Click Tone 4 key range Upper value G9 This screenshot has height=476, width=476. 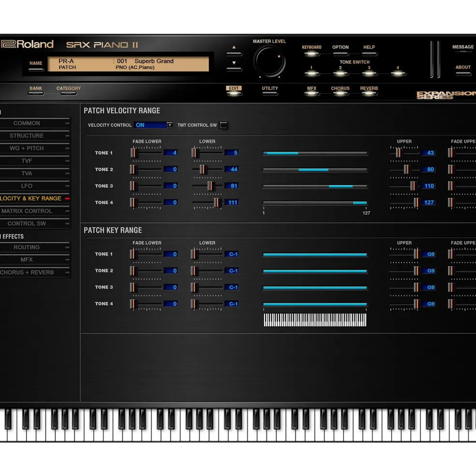(428, 304)
